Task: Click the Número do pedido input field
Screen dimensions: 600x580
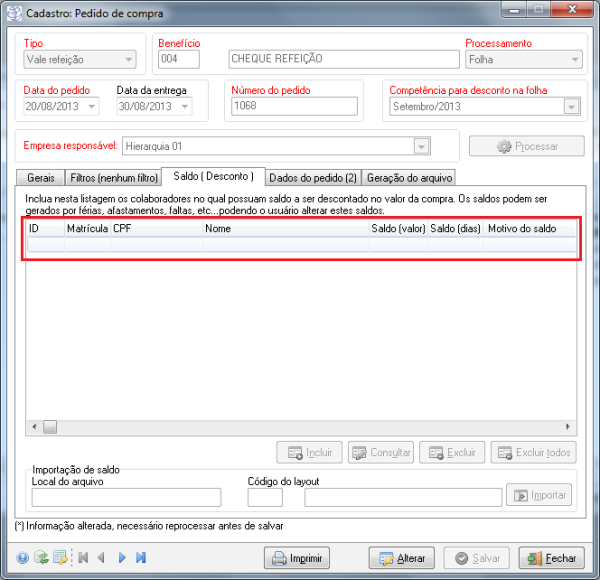Action: tap(294, 107)
